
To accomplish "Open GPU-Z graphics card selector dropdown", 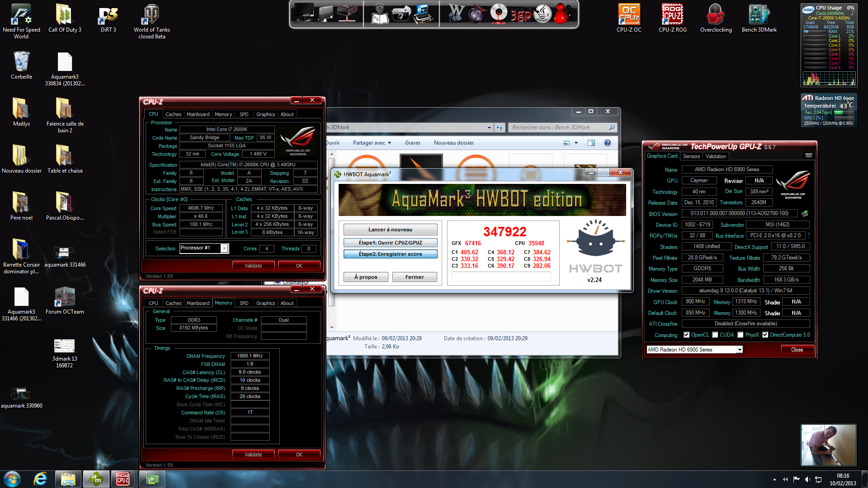I will [740, 350].
